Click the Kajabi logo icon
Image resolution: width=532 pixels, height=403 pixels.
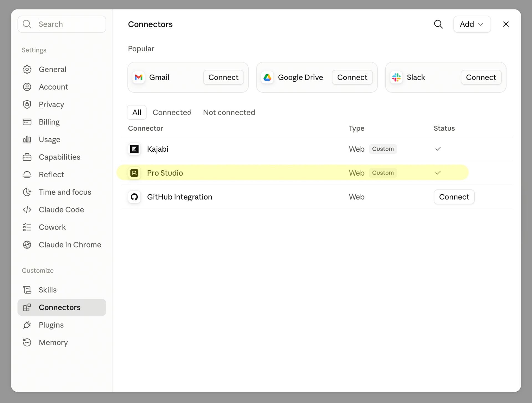pos(134,149)
